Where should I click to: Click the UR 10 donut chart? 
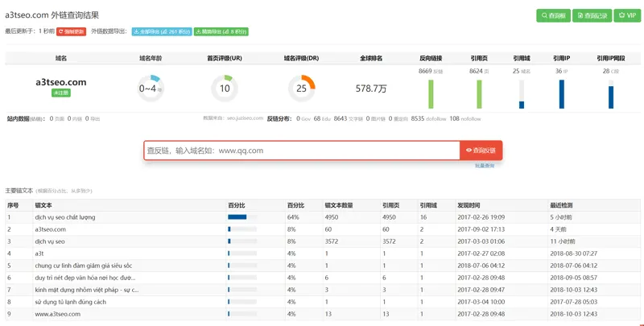click(225, 89)
